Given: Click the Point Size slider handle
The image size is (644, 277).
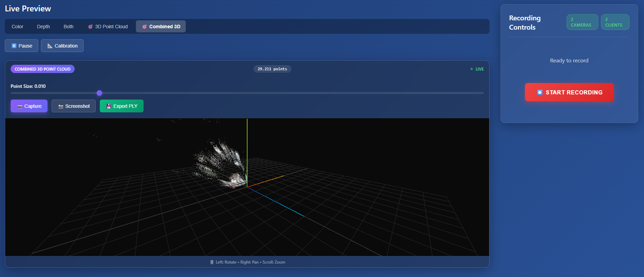Looking at the screenshot, I should (99, 93).
